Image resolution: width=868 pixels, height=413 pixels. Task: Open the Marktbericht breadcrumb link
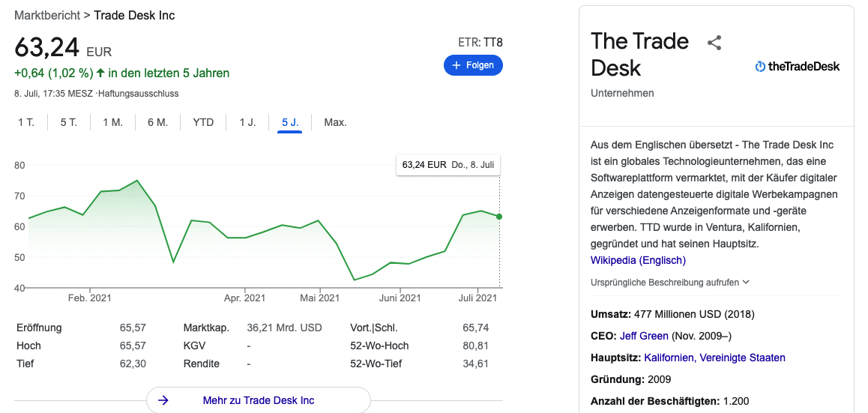click(x=47, y=16)
